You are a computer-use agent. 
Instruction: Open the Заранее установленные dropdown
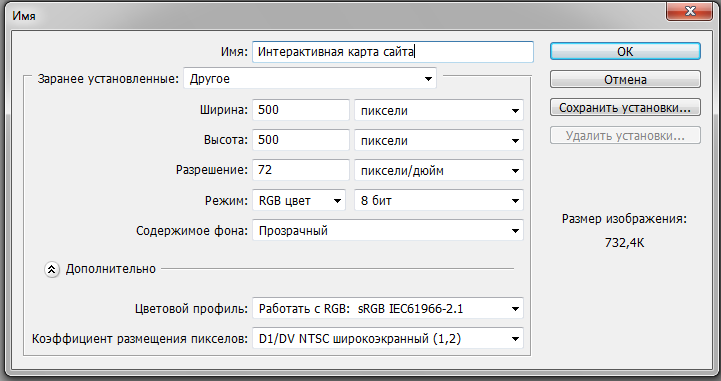(310, 79)
